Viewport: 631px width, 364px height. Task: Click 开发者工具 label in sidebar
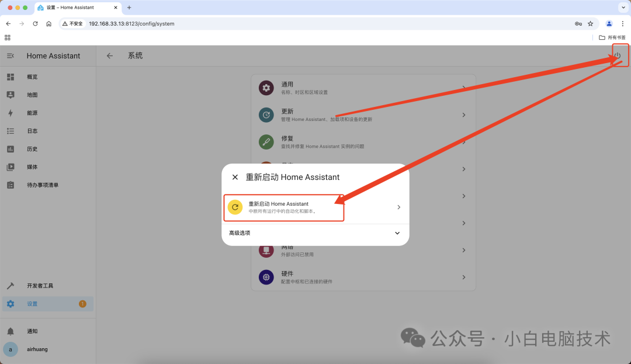click(x=40, y=286)
